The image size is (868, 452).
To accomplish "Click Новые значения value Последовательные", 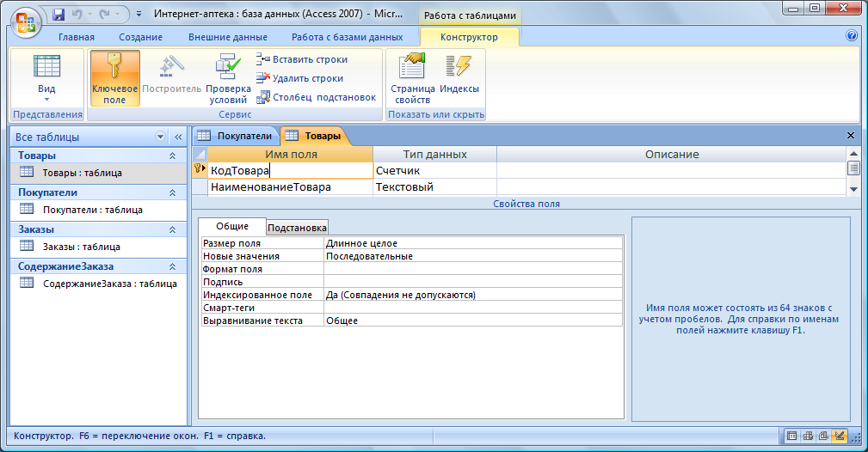I will pyautogui.click(x=473, y=256).
